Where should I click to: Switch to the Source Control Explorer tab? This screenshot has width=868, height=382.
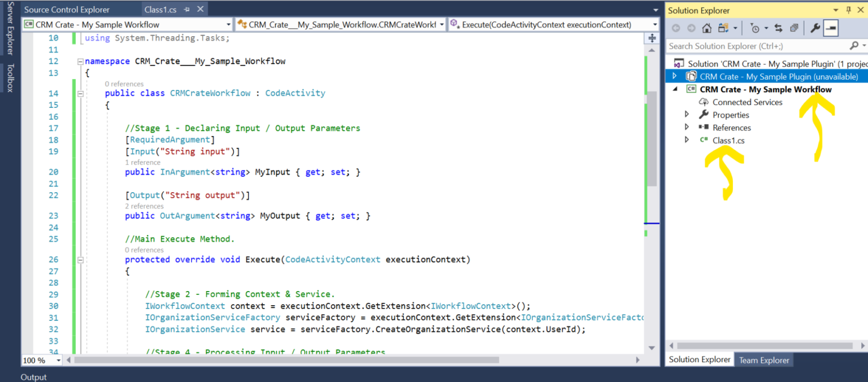point(67,10)
